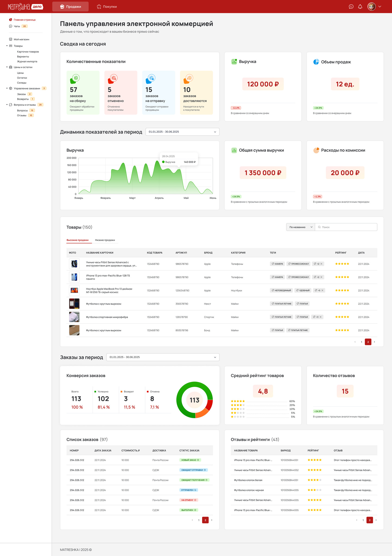
Task: Open notifications bell icon
Action: coord(360,6)
